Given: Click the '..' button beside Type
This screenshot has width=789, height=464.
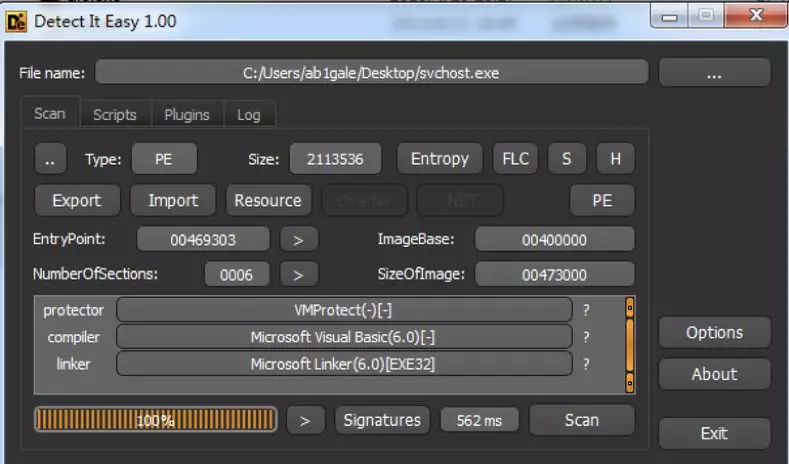Looking at the screenshot, I should click(x=50, y=159).
